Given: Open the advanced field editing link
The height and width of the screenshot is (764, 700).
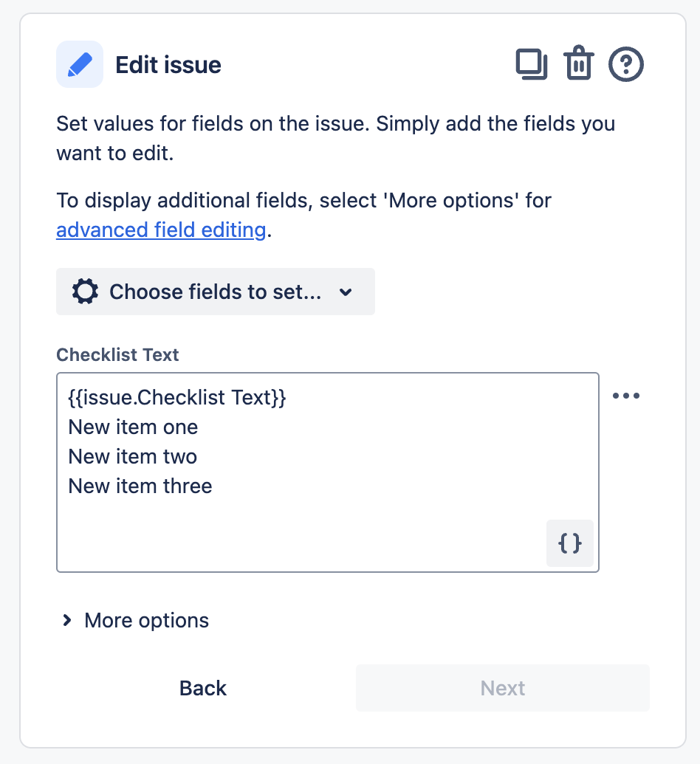Looking at the screenshot, I should coord(161,230).
